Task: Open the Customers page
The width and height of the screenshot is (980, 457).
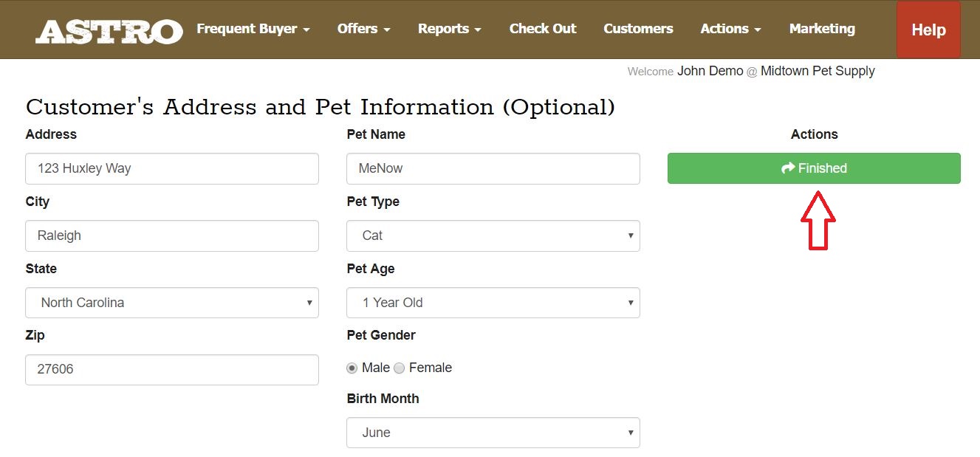Action: tap(638, 29)
